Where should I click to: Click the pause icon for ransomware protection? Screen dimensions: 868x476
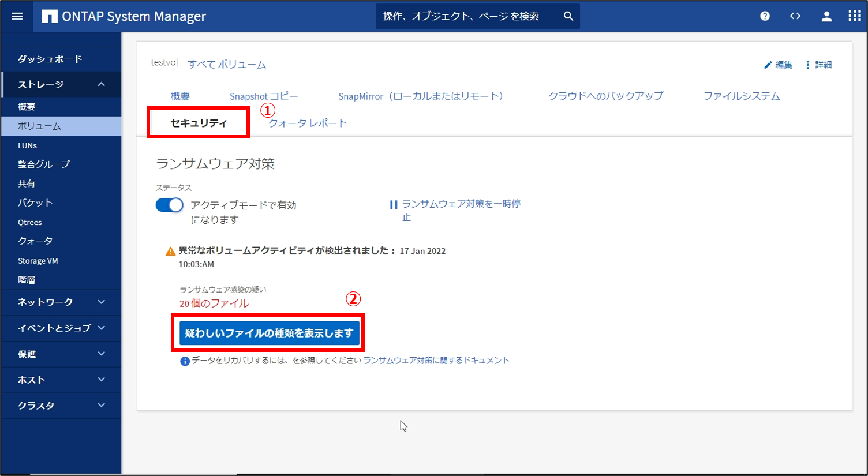[x=394, y=204]
